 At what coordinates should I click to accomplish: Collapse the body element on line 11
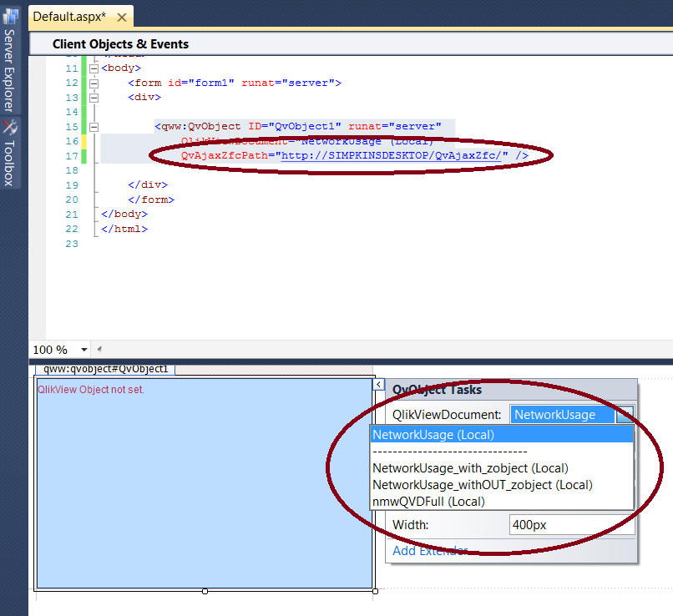coord(94,68)
